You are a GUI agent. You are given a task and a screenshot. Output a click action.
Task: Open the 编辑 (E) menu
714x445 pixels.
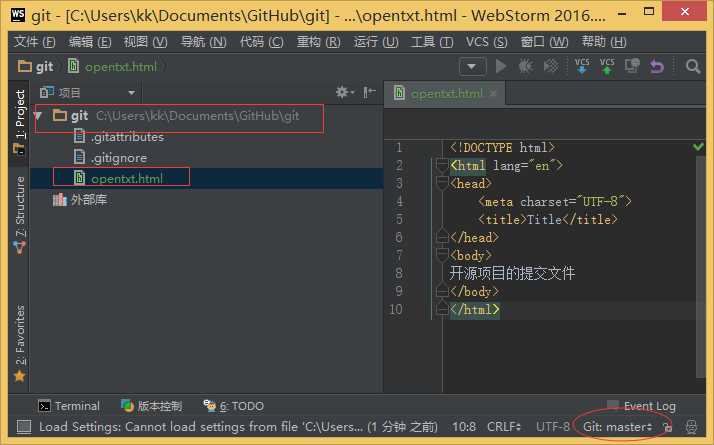point(90,42)
